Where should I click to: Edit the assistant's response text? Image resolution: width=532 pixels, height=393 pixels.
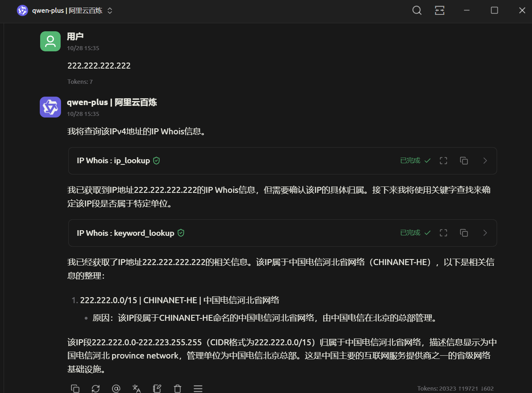[x=157, y=388]
